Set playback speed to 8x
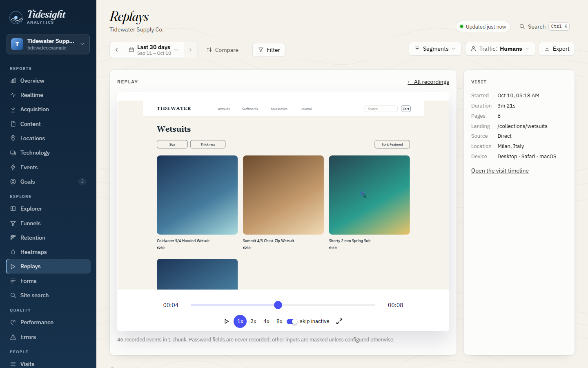This screenshot has height=368, width=588. point(279,321)
